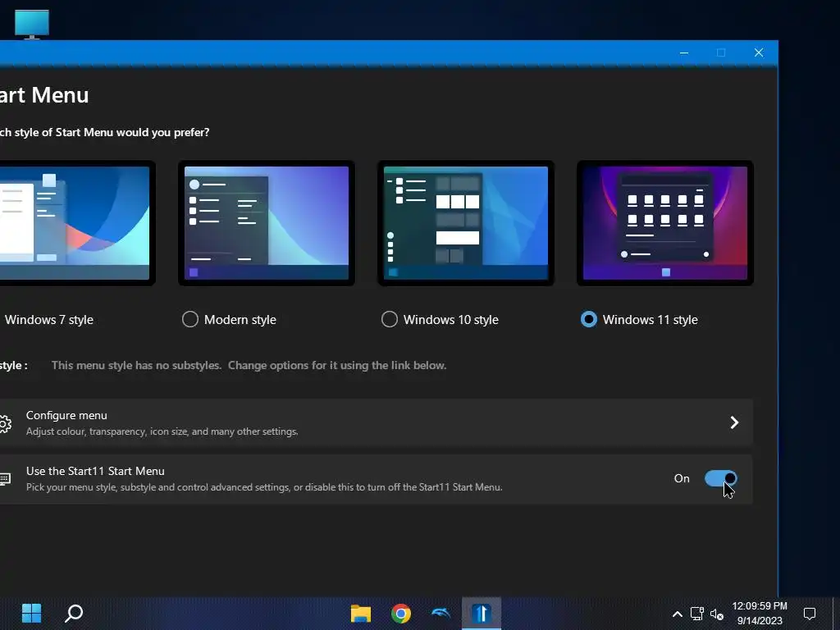The height and width of the screenshot is (630, 840).
Task: Click the Windows 7 style label
Action: 48,320
